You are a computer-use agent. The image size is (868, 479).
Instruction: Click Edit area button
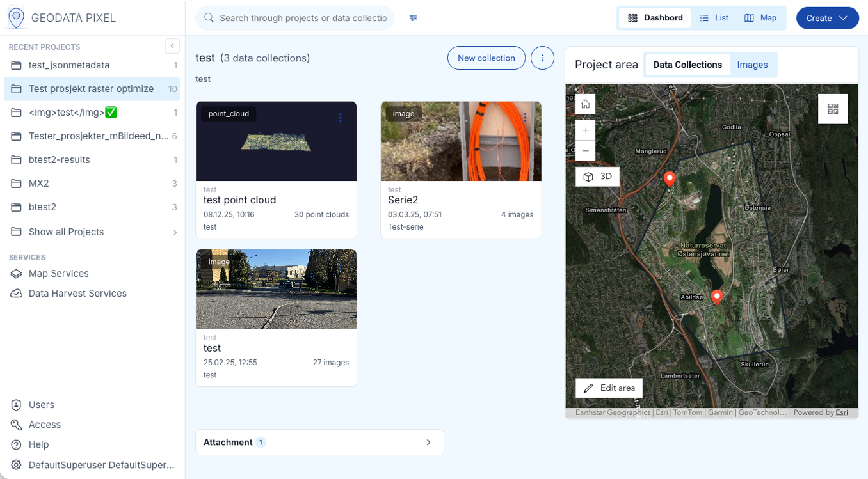(609, 388)
